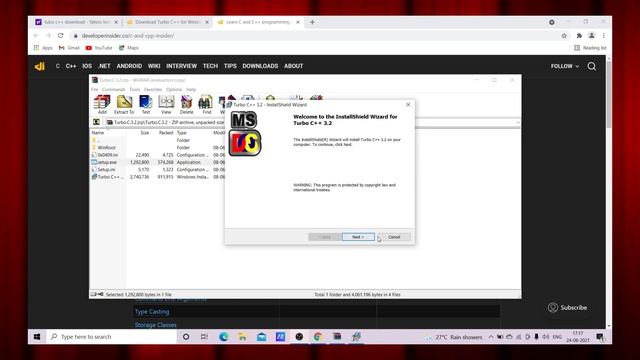Image resolution: width=640 pixels, height=360 pixels.
Task: Close the InstallShield Wizard dialog
Action: pos(408,105)
